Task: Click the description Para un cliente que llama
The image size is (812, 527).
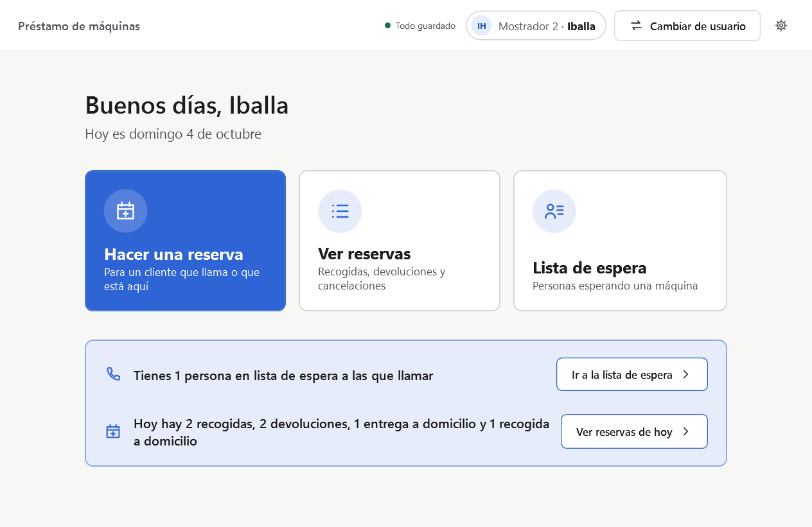Action: [182, 279]
